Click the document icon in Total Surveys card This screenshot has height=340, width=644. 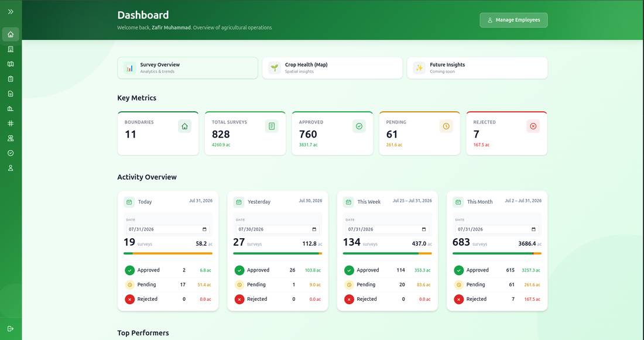coord(272,126)
